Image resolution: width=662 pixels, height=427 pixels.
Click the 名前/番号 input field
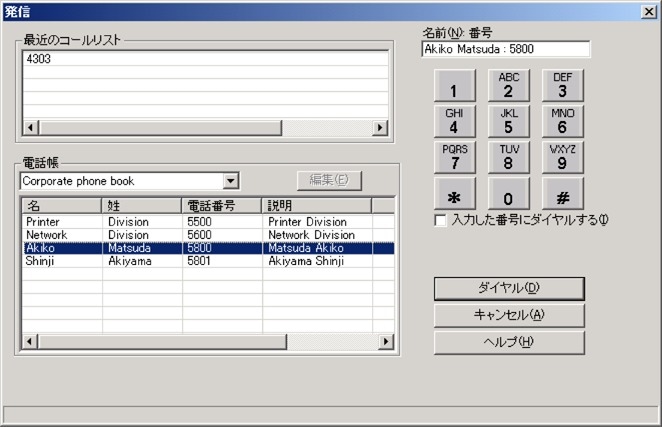(506, 49)
